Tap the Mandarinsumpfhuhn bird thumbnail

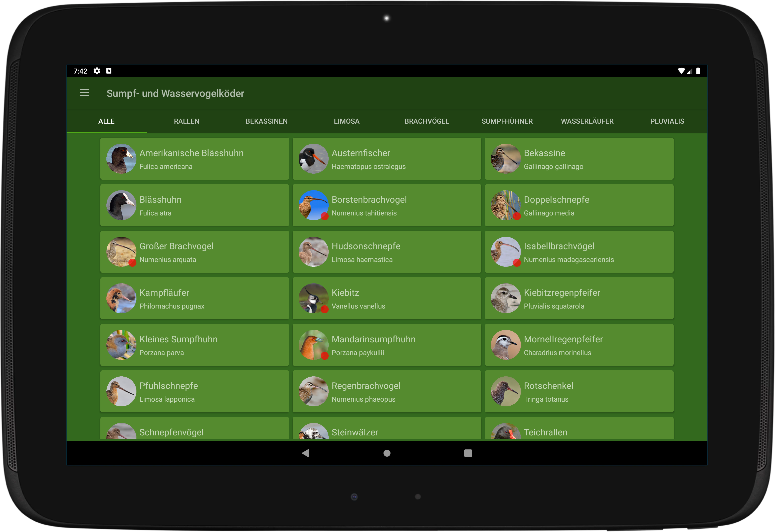coord(313,345)
